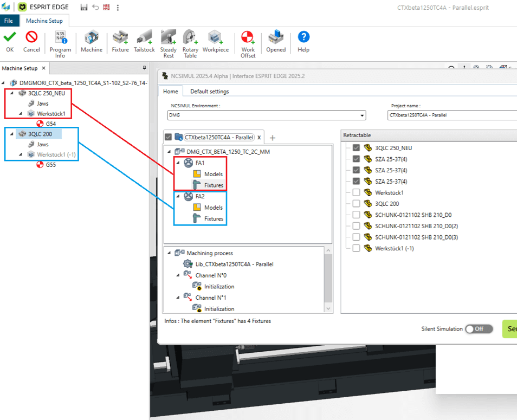Add a Fixture from the ribbon
The image size is (517, 420).
(x=120, y=37)
